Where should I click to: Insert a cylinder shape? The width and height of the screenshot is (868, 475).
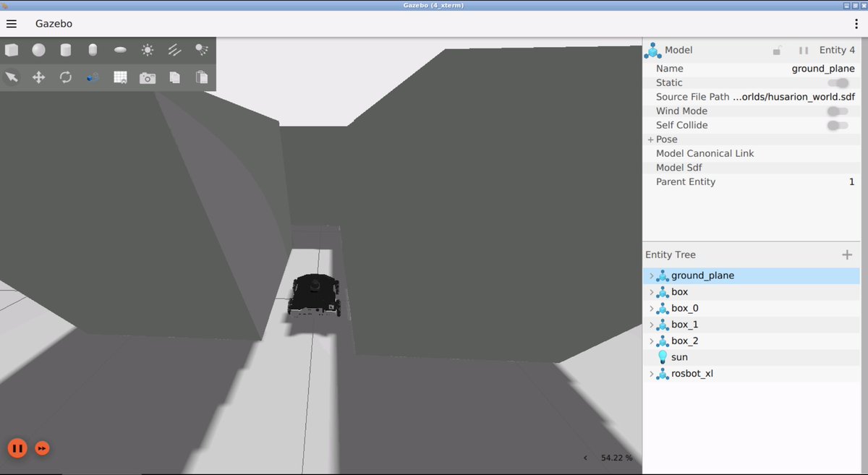click(65, 49)
